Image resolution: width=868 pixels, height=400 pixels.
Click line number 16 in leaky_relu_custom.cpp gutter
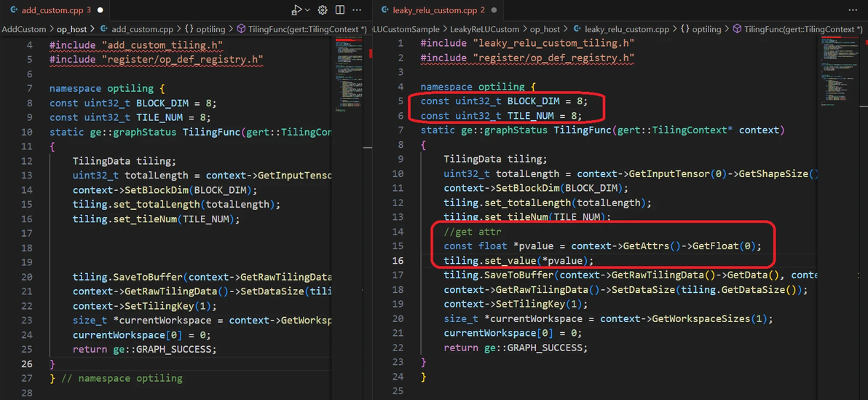pos(398,260)
